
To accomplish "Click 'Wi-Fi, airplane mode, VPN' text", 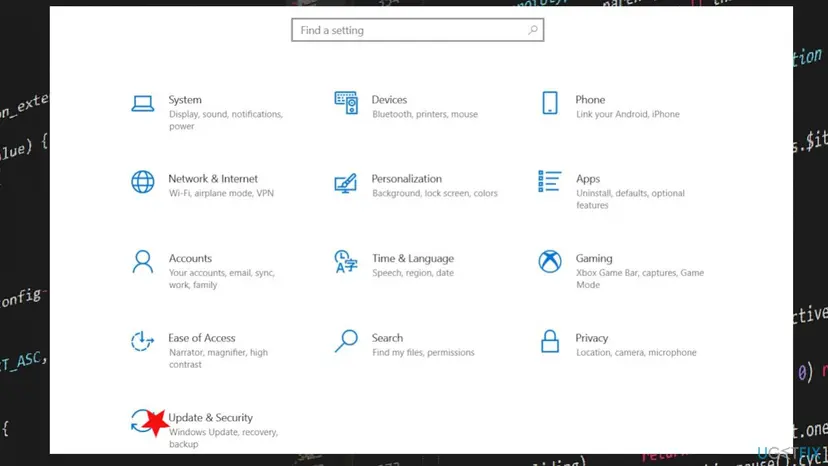I will (x=221, y=193).
